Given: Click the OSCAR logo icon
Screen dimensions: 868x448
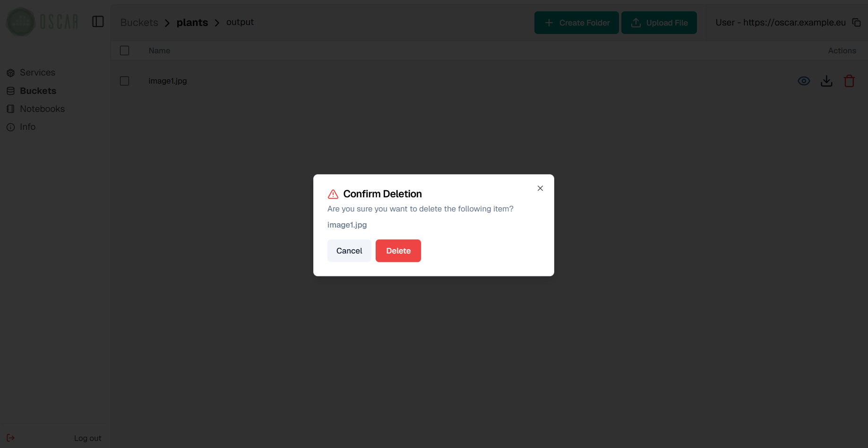Looking at the screenshot, I should [21, 22].
